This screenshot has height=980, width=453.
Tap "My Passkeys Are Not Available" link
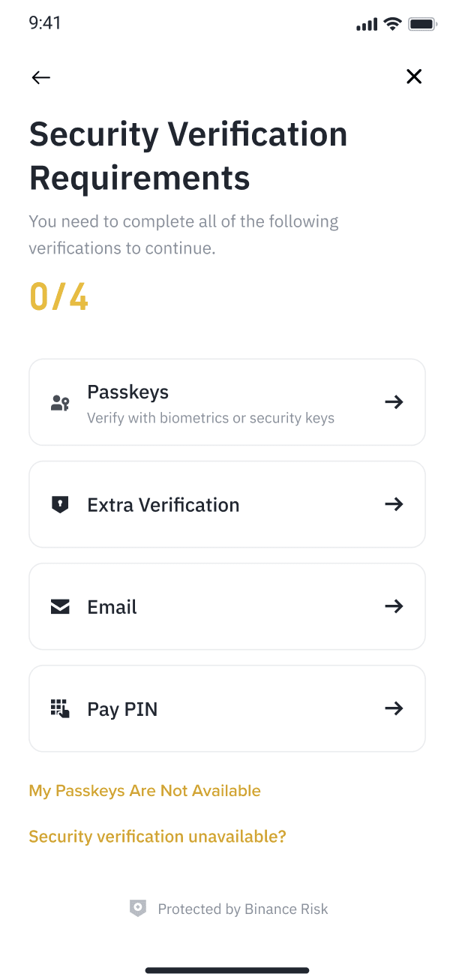coord(145,791)
